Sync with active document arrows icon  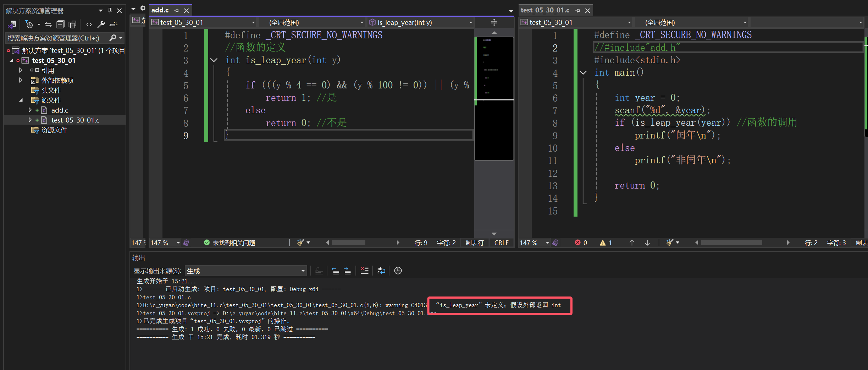pyautogui.click(x=48, y=25)
